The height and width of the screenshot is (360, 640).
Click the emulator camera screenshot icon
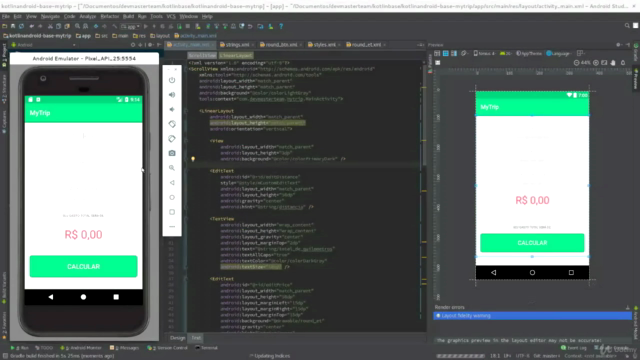click(172, 153)
